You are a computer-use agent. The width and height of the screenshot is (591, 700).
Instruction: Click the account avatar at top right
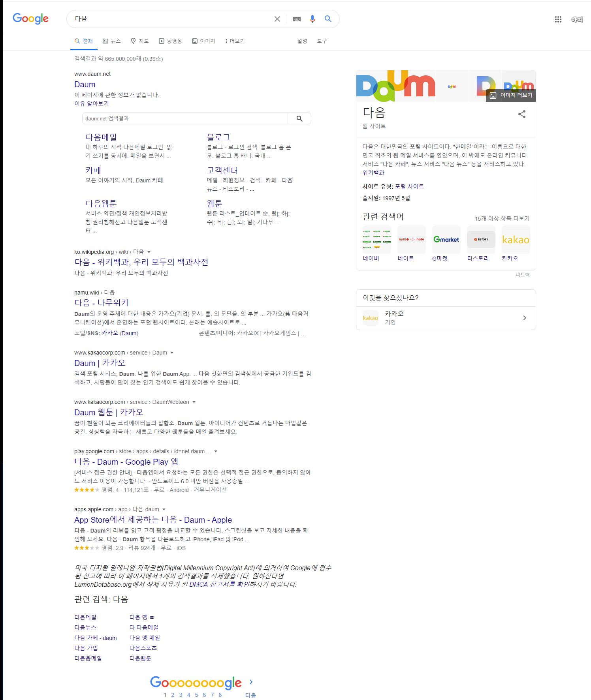(577, 19)
